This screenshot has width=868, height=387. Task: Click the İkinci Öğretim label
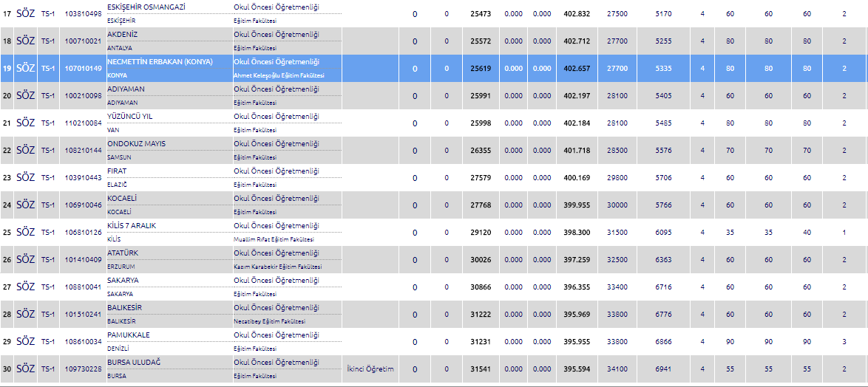click(370, 369)
